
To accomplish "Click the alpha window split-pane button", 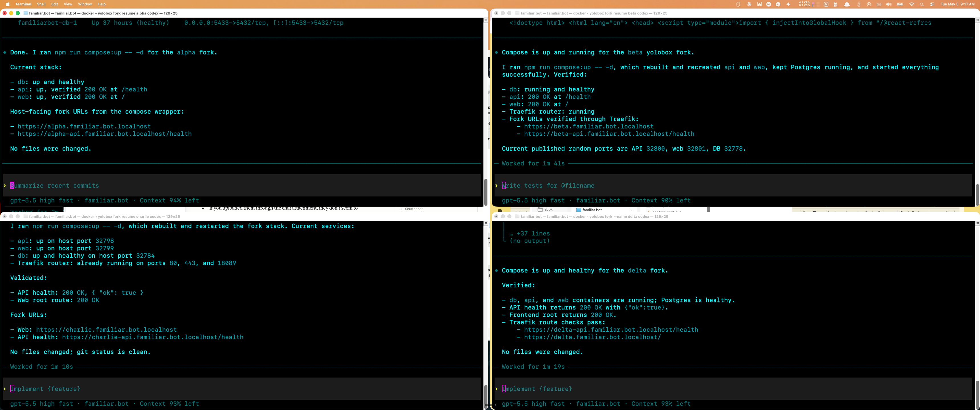I will coord(486,20).
